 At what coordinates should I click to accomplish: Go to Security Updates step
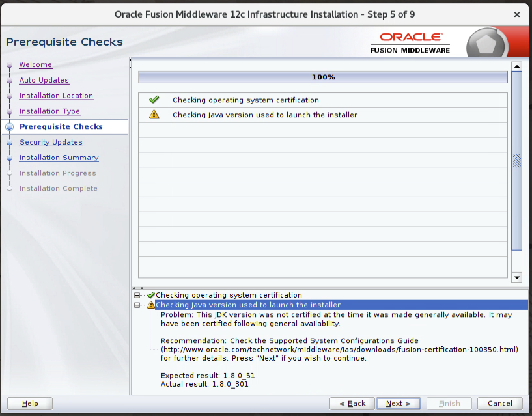coord(51,142)
